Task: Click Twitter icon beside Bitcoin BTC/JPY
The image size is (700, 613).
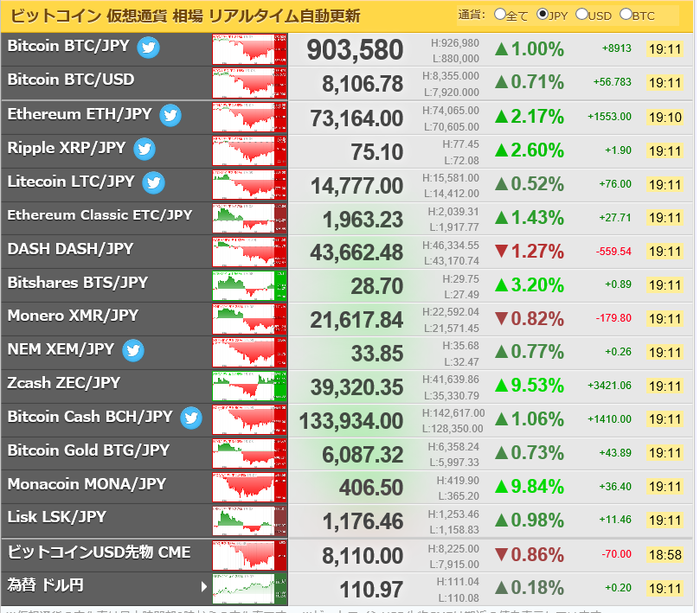Action: click(x=149, y=48)
